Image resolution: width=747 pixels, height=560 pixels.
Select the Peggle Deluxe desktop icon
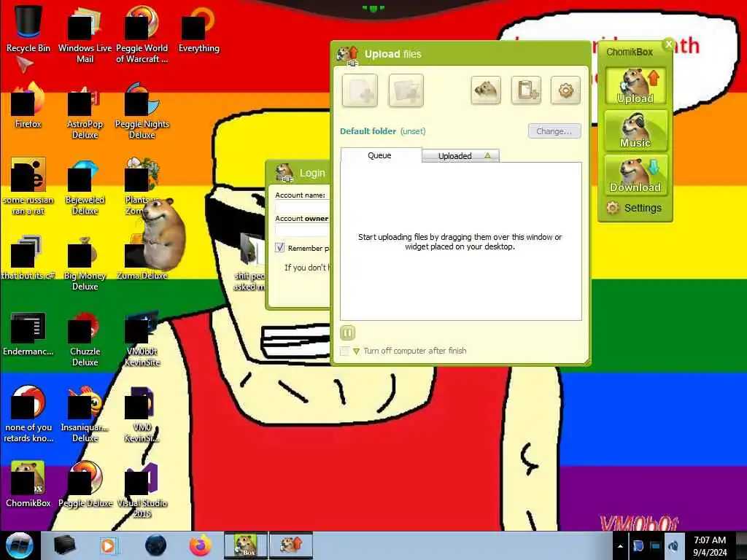pyautogui.click(x=85, y=485)
